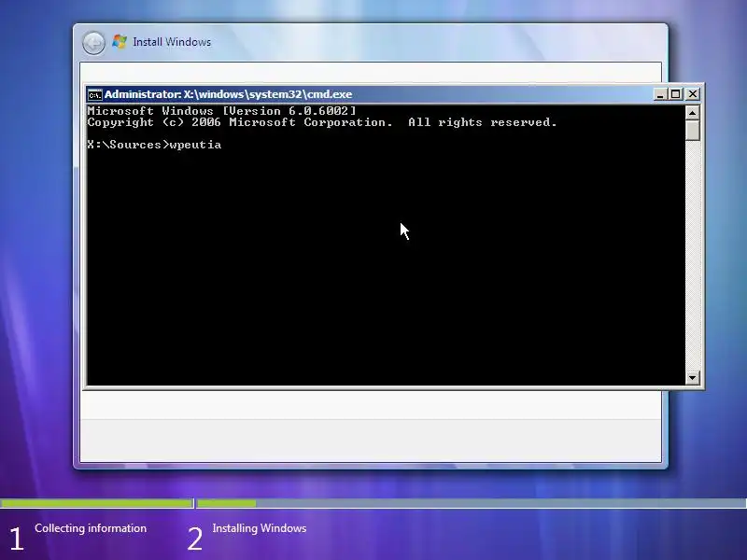
Task: Click the 'Collecting information' step label
Action: (91, 528)
